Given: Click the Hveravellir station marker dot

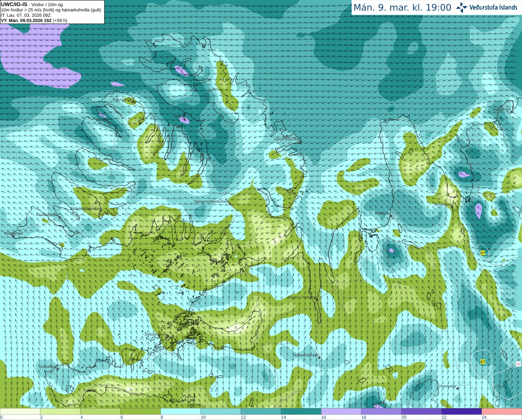Looking at the screenshot, I should tap(458, 389).
